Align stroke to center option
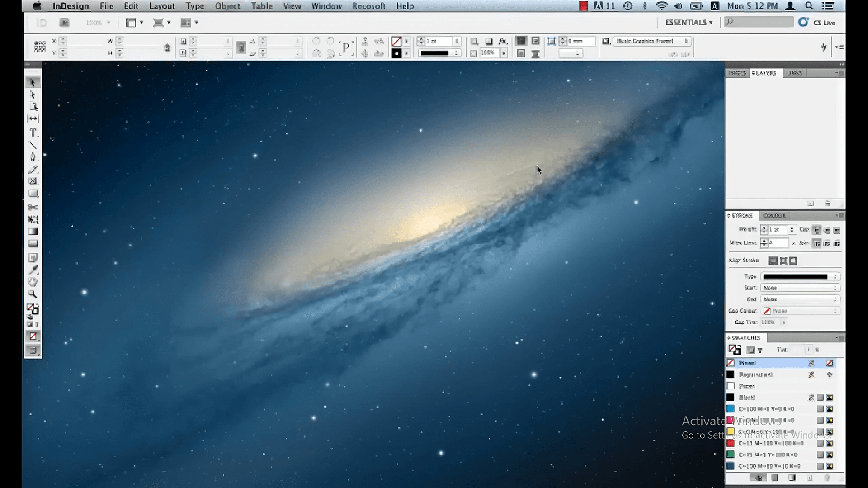 click(774, 261)
